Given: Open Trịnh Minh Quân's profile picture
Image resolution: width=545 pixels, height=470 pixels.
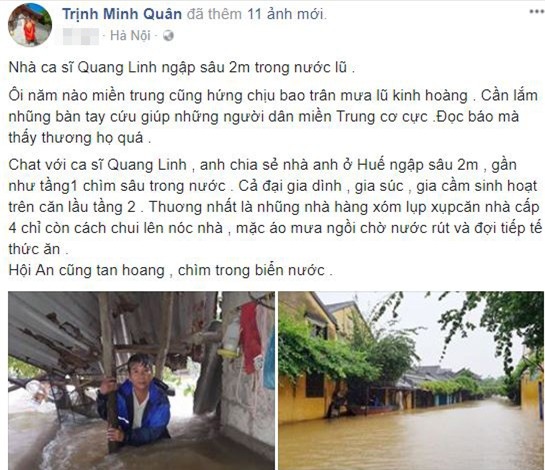Looking at the screenshot, I should click(30, 25).
